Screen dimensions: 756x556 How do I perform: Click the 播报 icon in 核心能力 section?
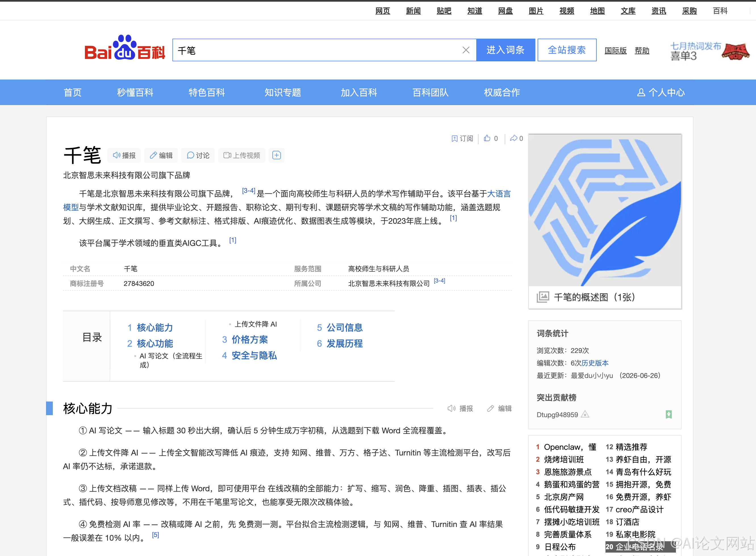(451, 409)
